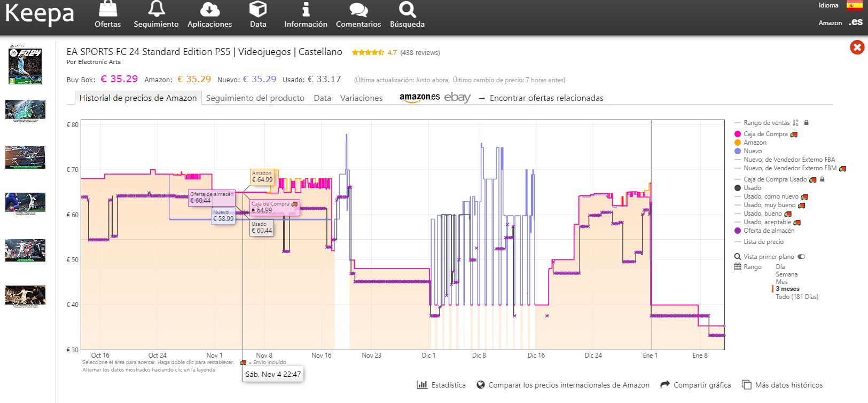Switch the Vista primer plano toggle
This screenshot has height=403, width=868.
coord(801,257)
